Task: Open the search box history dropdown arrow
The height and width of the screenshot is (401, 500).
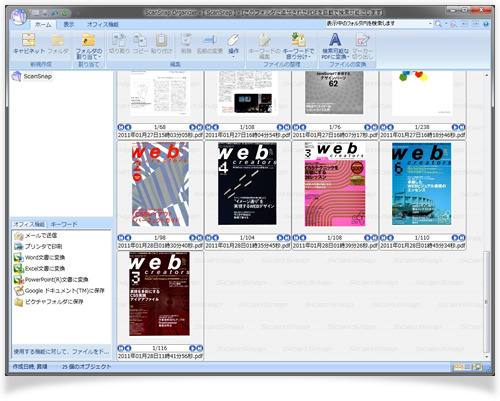Action: point(430,24)
